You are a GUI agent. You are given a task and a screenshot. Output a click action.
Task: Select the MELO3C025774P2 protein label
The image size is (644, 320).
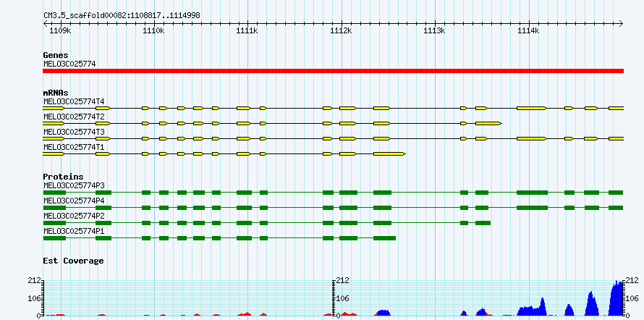pyautogui.click(x=74, y=216)
